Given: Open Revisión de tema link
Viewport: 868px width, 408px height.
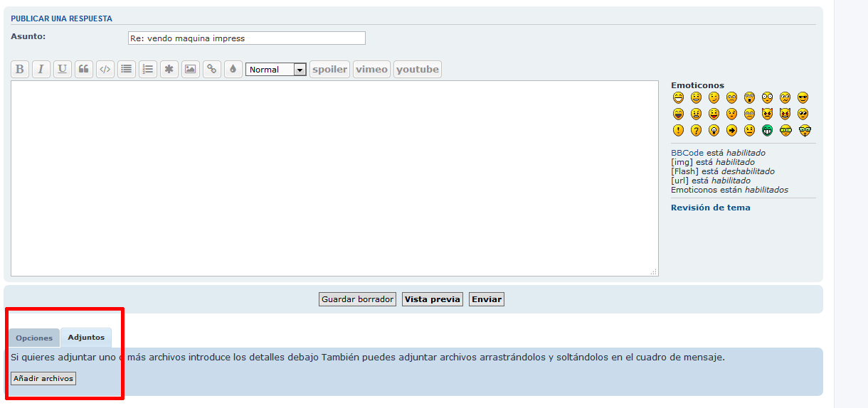Looking at the screenshot, I should [711, 208].
